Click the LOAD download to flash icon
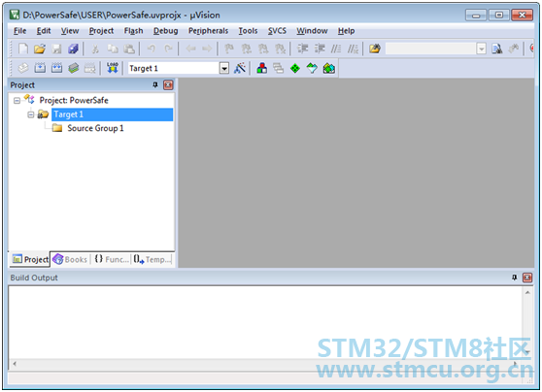The height and width of the screenshot is (392, 542). (113, 68)
